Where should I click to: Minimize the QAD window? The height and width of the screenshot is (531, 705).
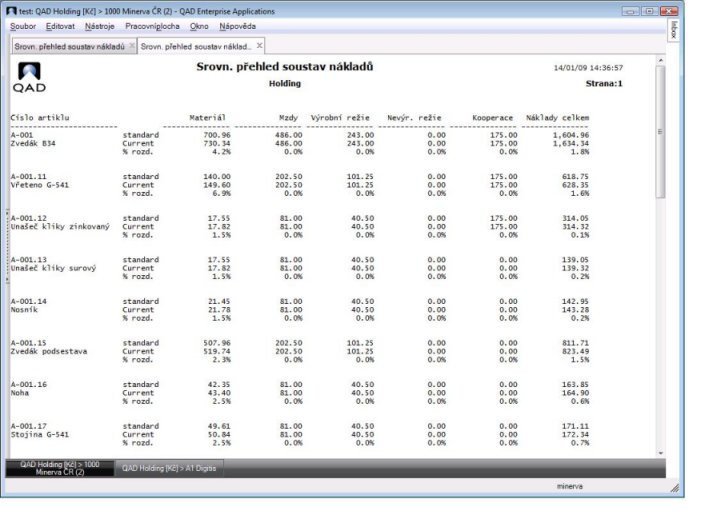coord(630,11)
